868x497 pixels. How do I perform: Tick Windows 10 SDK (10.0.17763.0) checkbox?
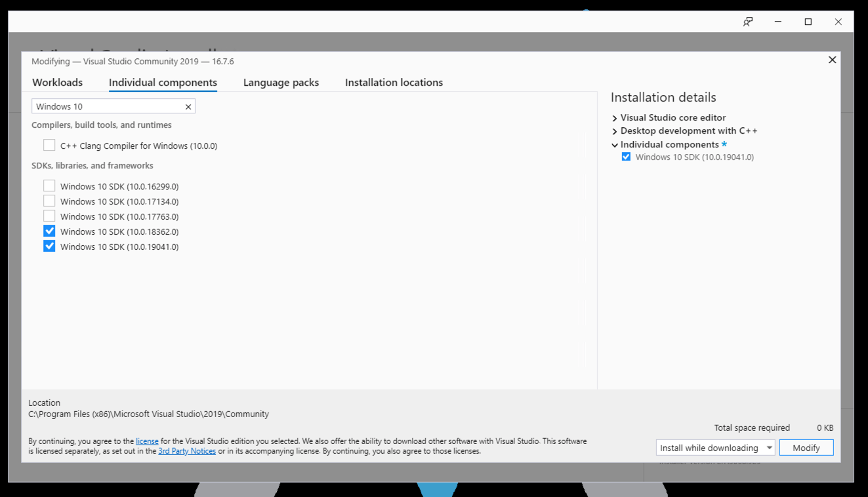point(49,216)
